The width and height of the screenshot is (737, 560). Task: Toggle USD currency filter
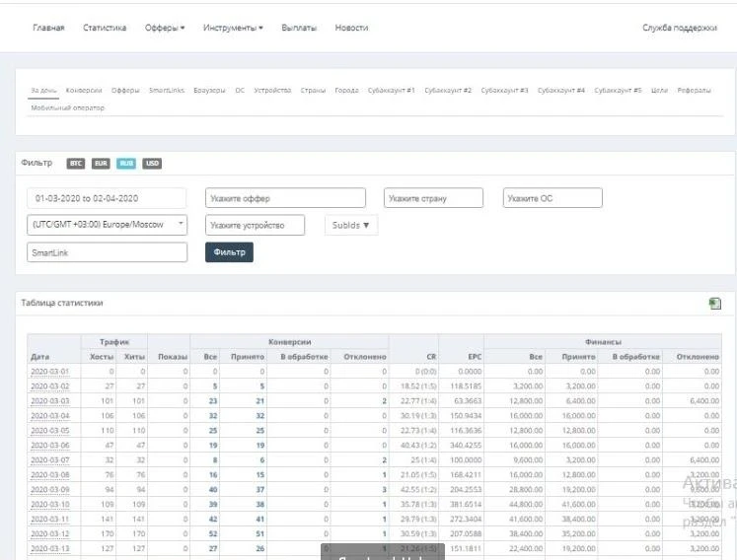coord(152,163)
